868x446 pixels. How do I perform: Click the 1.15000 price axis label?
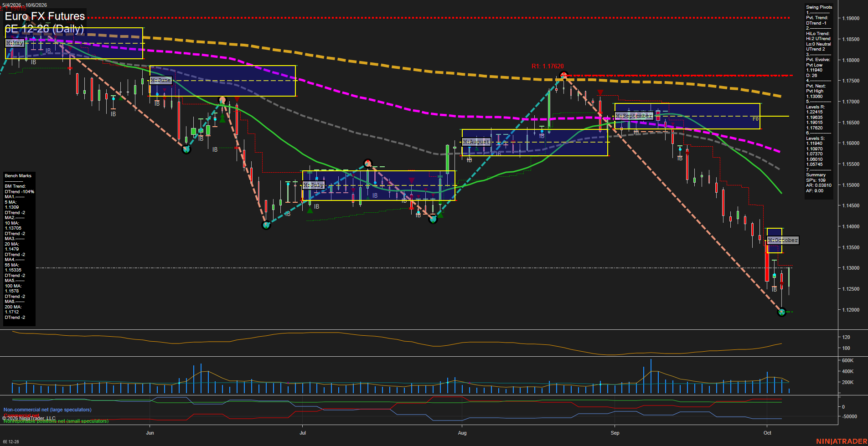click(851, 185)
